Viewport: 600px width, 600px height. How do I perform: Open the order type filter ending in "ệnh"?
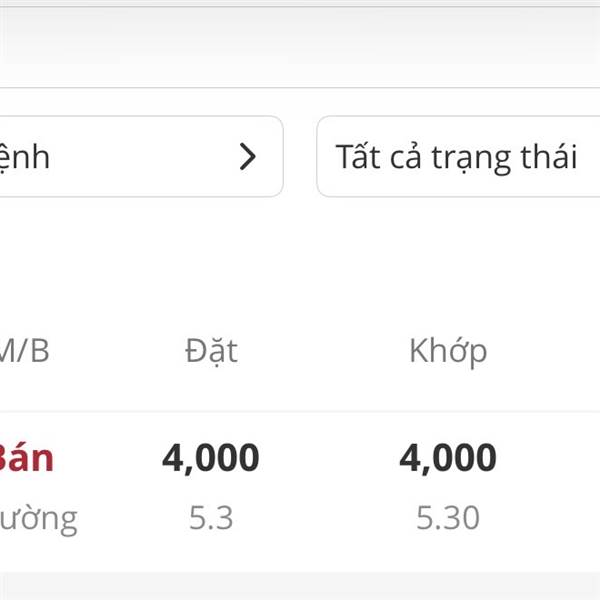tap(120, 157)
